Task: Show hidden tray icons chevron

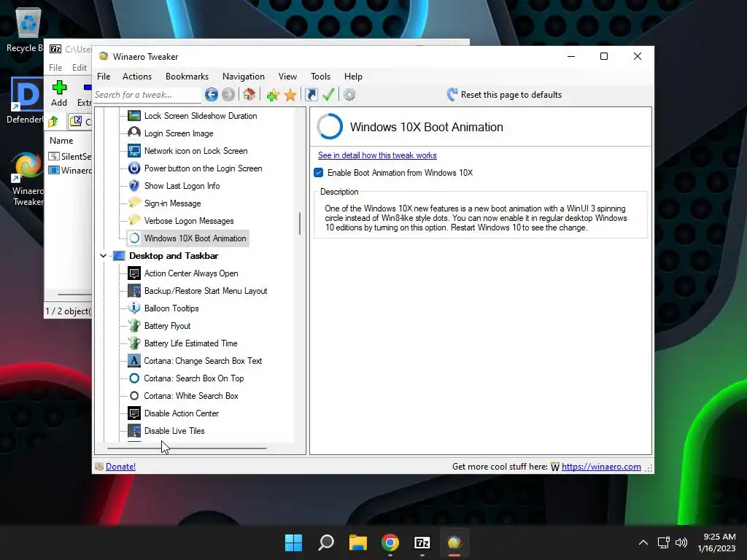Action: 643,542
